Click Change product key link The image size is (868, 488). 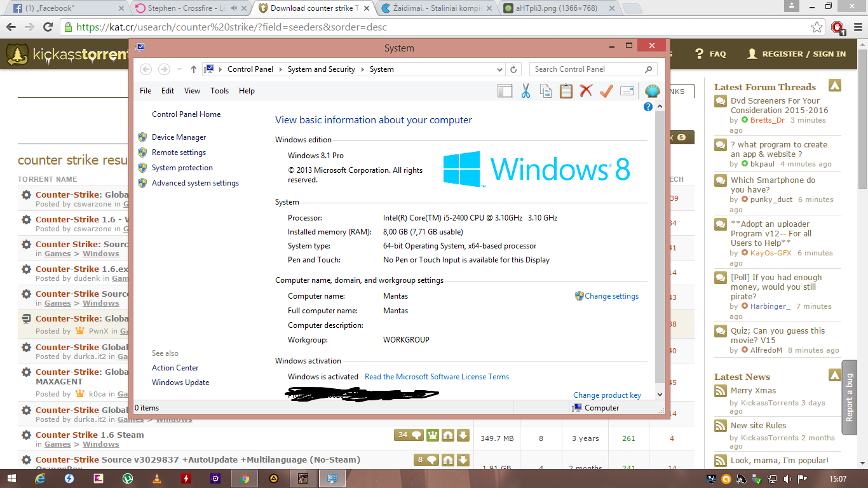[x=607, y=395]
